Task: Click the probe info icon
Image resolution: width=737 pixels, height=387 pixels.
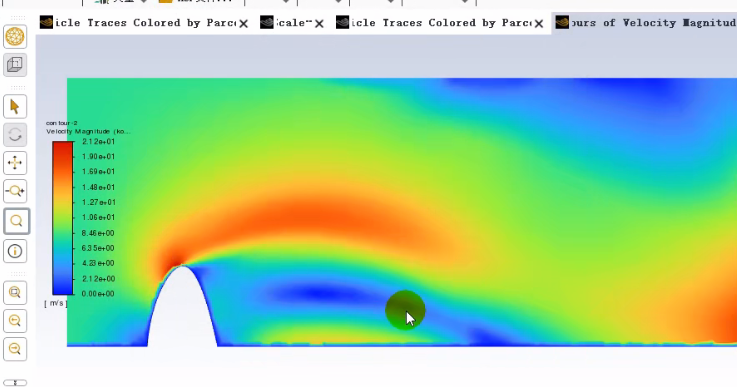Action: 15,251
